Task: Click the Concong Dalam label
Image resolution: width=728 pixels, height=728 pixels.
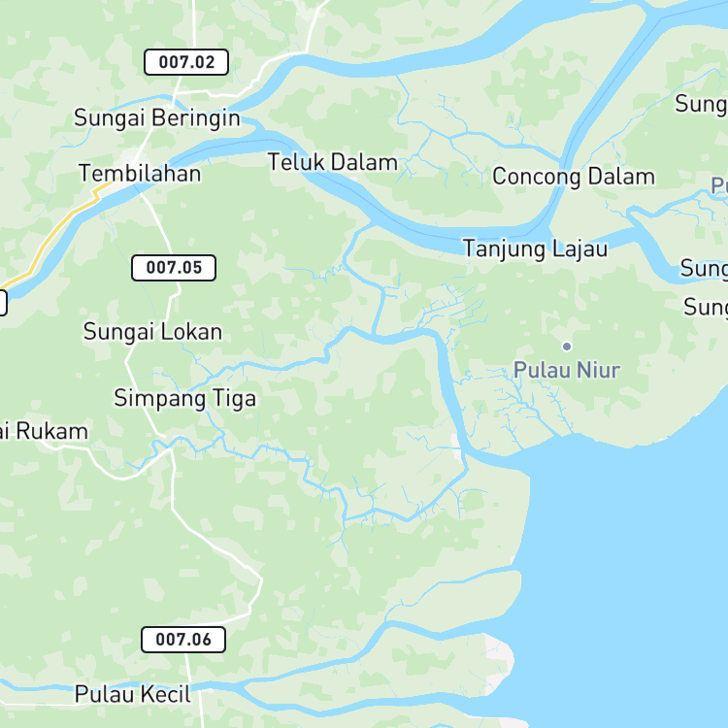Action: tap(574, 177)
